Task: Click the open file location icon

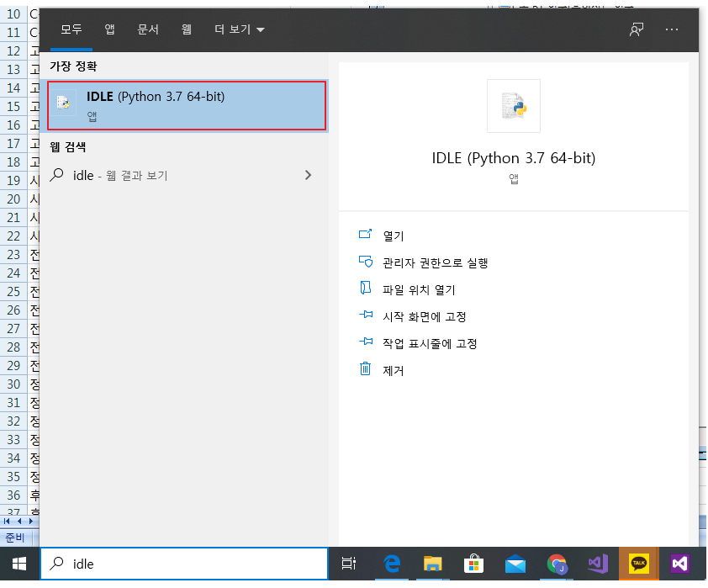Action: 365,288
